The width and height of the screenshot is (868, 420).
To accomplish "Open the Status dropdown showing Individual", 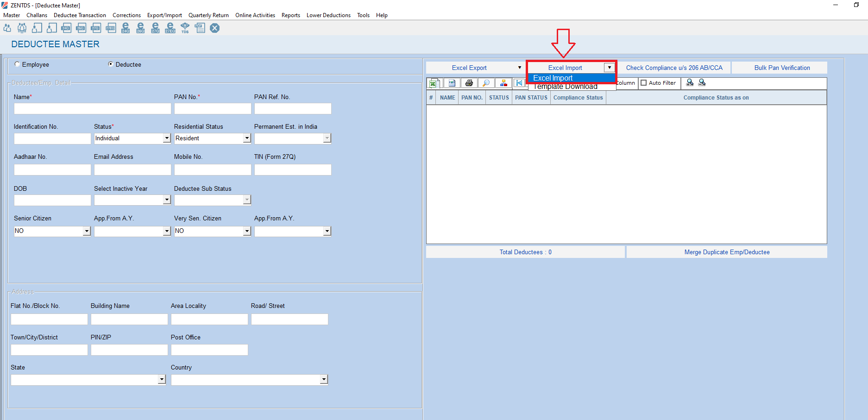I will point(167,138).
